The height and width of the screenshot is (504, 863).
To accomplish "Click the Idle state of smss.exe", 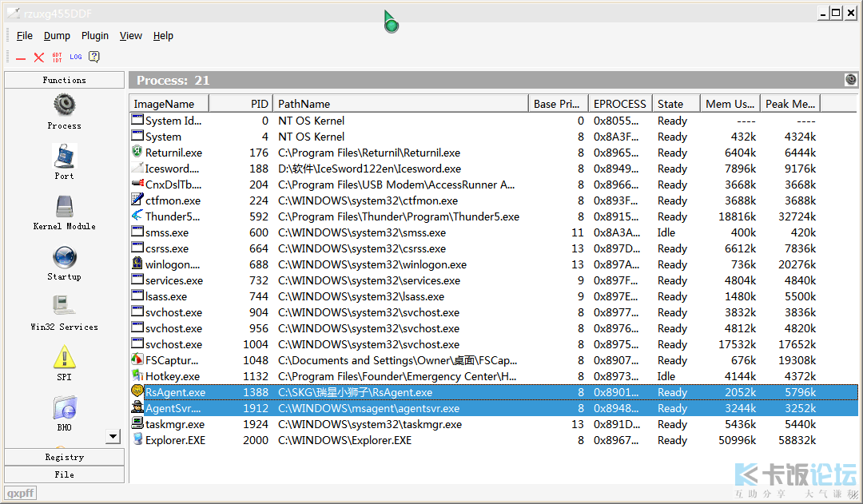I will click(666, 232).
